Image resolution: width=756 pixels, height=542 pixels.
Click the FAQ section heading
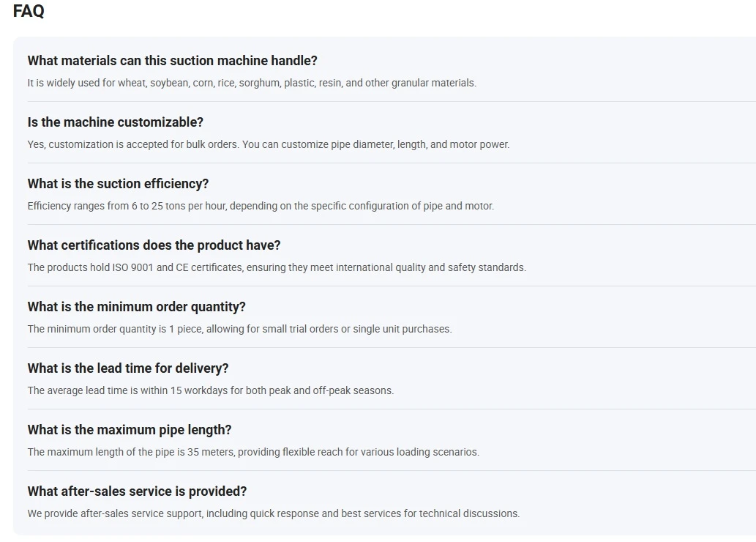click(29, 10)
